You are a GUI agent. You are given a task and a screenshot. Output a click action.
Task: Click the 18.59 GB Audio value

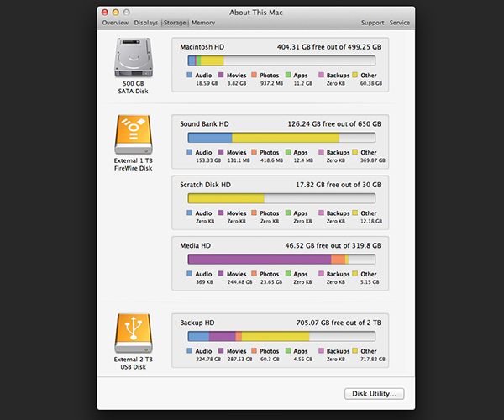pyautogui.click(x=207, y=83)
